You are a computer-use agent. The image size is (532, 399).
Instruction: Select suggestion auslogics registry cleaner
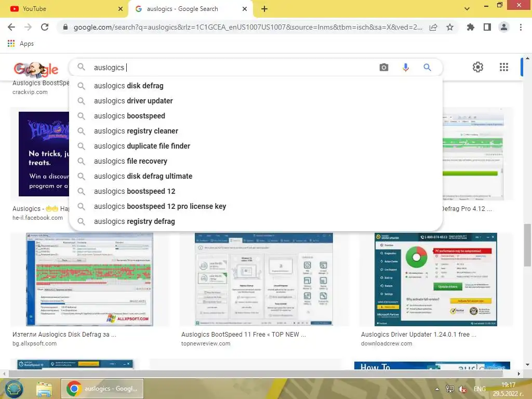click(x=256, y=131)
